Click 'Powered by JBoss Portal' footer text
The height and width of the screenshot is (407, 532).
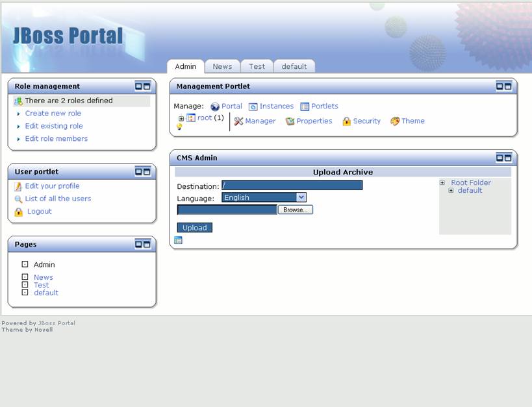click(38, 323)
